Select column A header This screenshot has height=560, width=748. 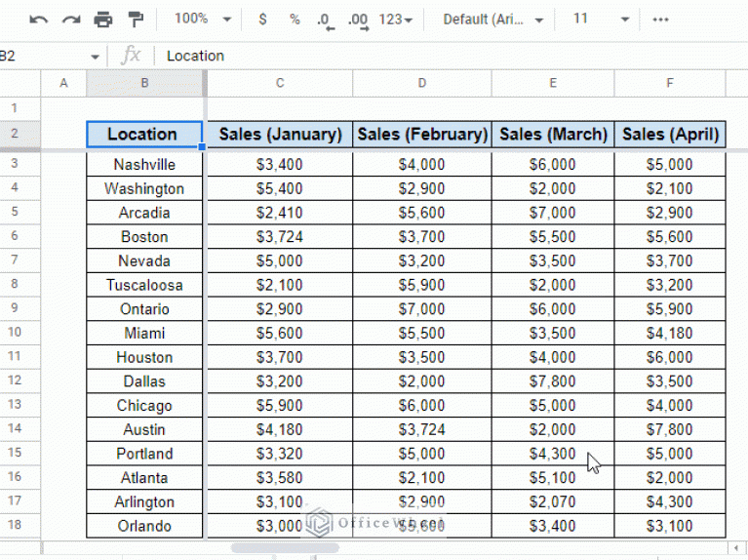(x=63, y=83)
